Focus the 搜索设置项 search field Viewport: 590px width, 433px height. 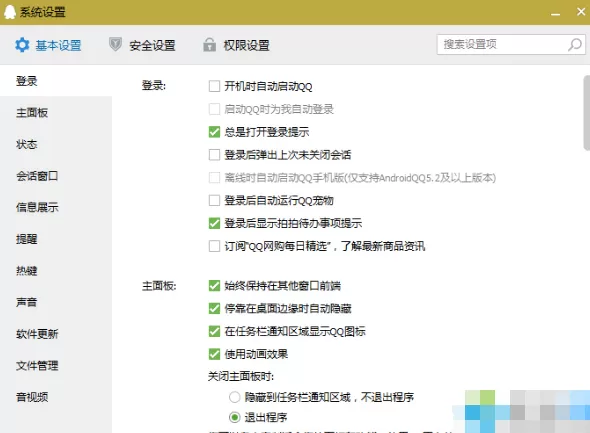pyautogui.click(x=511, y=44)
